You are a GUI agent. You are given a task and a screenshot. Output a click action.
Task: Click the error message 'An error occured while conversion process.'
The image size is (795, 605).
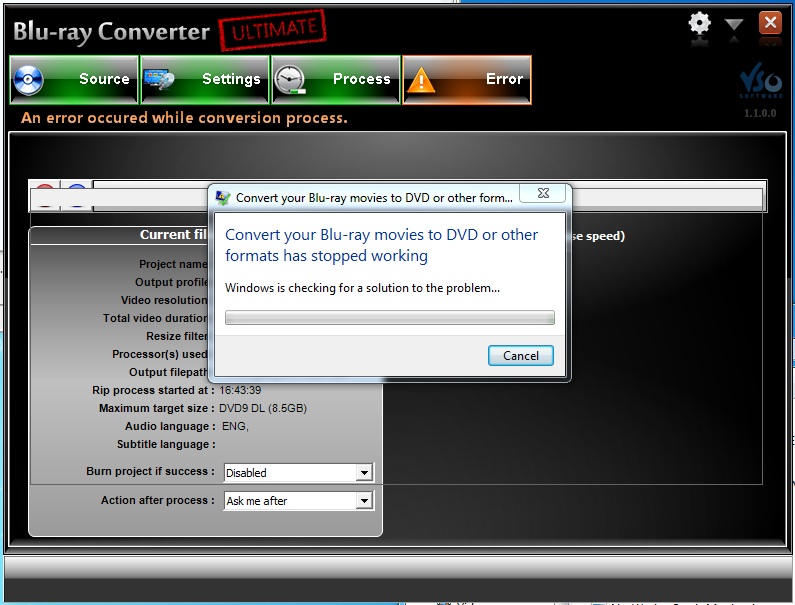point(185,118)
